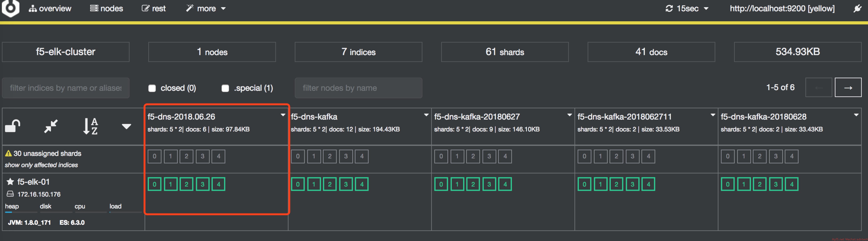Select unassigned shard 0 of f5-dns-kafka-20180628
868x241 pixels.
point(728,156)
